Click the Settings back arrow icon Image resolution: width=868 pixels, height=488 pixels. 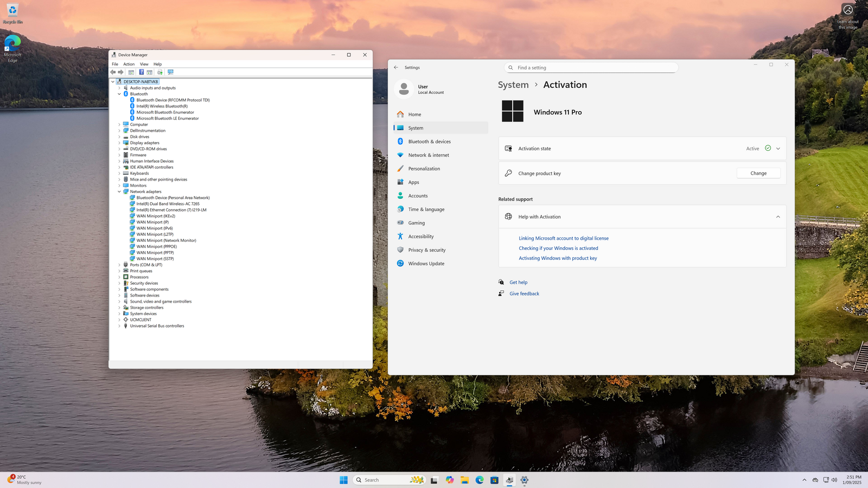(x=396, y=68)
